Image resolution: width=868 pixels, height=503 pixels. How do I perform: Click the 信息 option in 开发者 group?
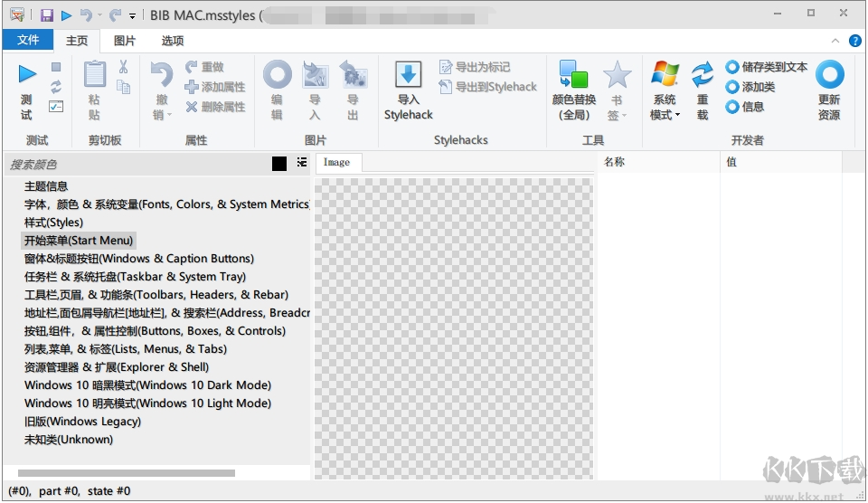[x=745, y=107]
